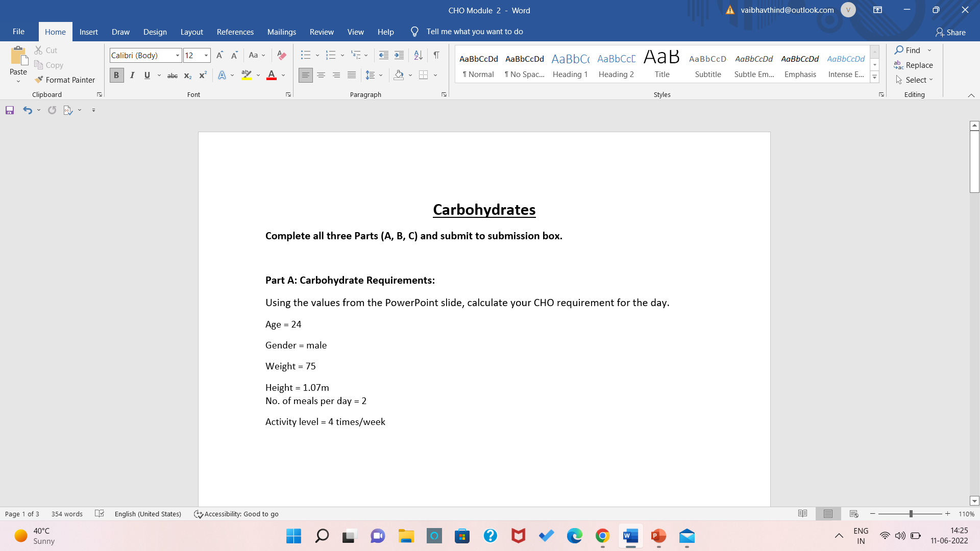Click the Strikethrough text icon
980x551 pixels.
click(x=173, y=76)
